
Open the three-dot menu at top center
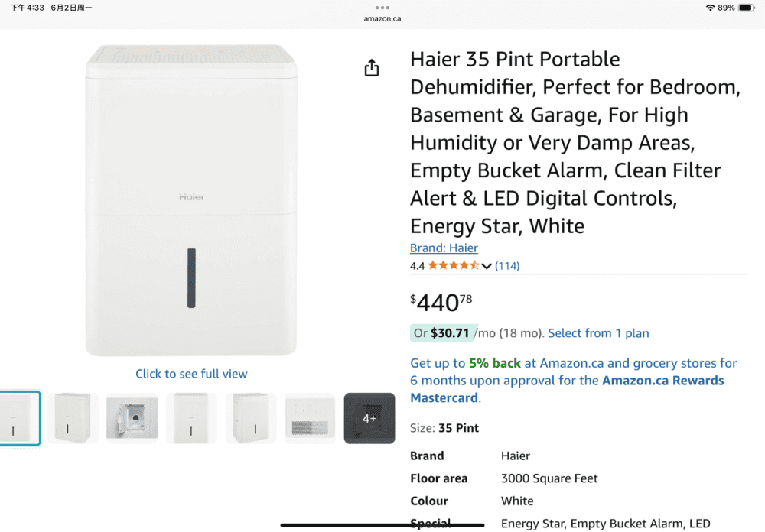382,8
